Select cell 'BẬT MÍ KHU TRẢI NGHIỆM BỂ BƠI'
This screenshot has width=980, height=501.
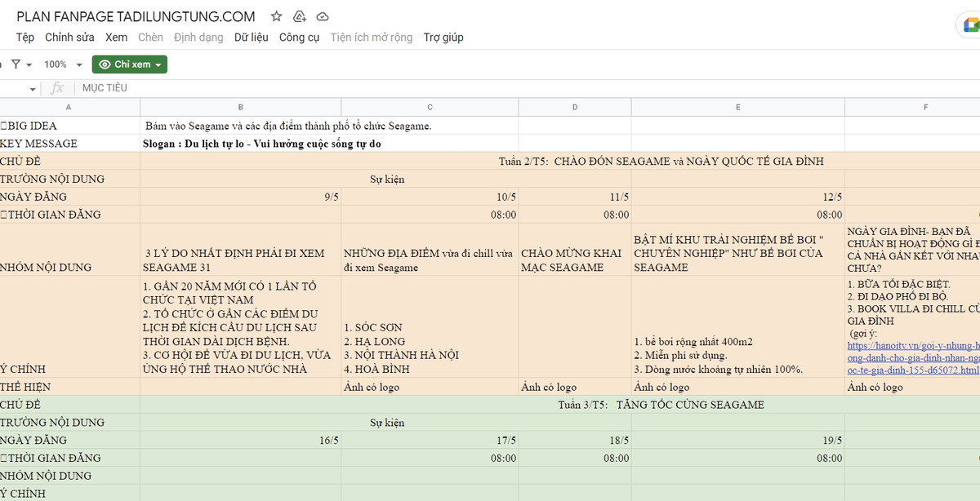click(x=738, y=250)
